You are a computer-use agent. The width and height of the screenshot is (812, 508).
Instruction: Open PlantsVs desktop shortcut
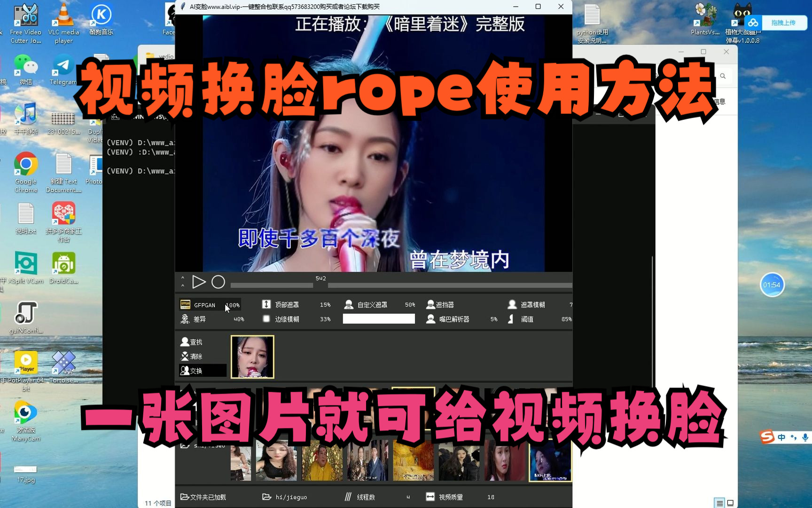pyautogui.click(x=705, y=20)
